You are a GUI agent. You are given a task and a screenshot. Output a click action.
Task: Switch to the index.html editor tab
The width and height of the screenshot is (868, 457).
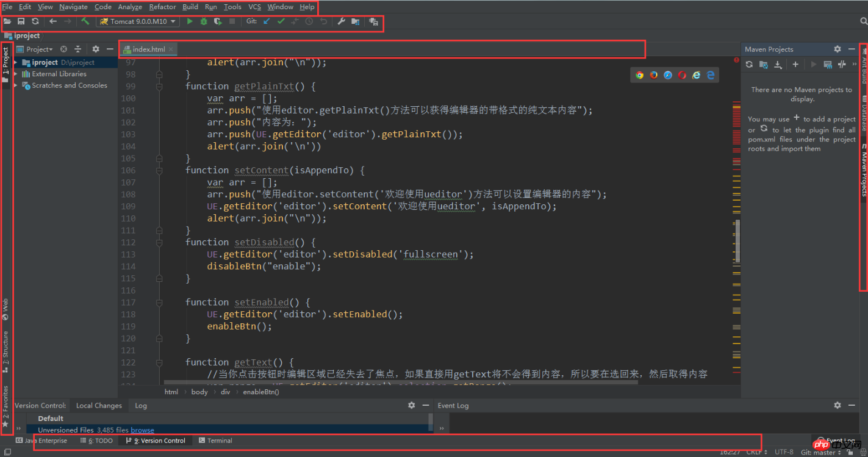click(x=148, y=49)
